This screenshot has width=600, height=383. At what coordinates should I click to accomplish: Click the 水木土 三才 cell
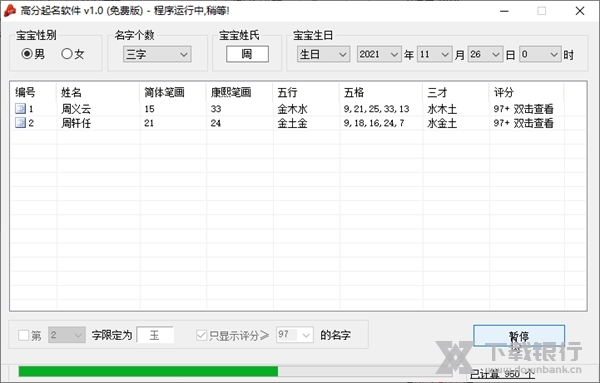[x=442, y=109]
